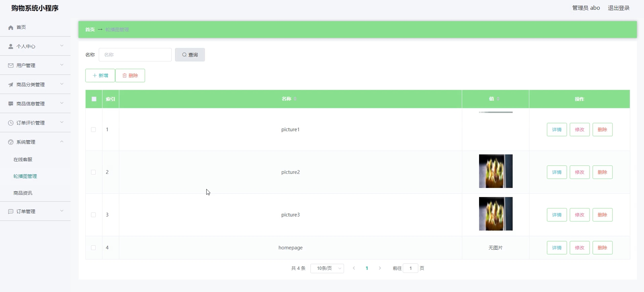Open 商品资讯 submenu item
Viewport: 644px width, 292px height.
(23, 193)
